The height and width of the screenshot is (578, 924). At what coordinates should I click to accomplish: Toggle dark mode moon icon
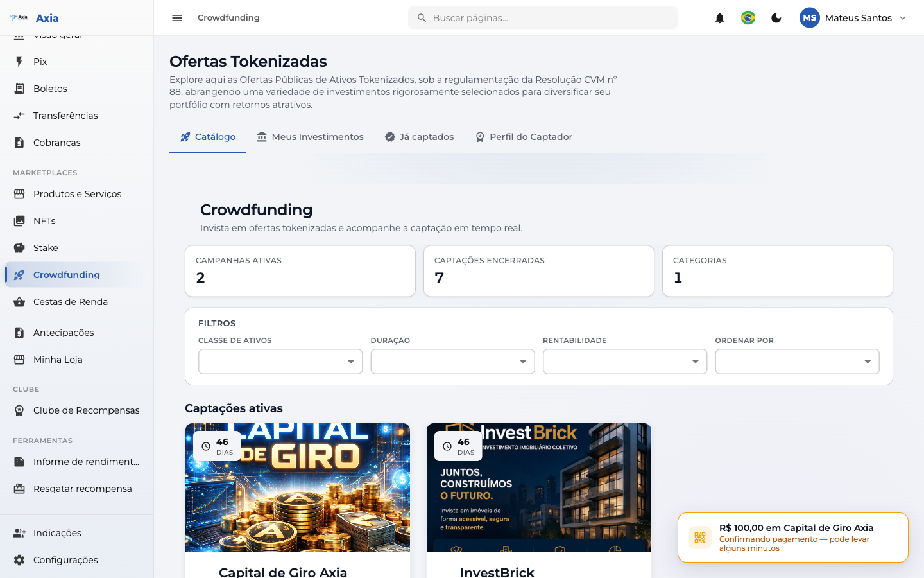776,18
